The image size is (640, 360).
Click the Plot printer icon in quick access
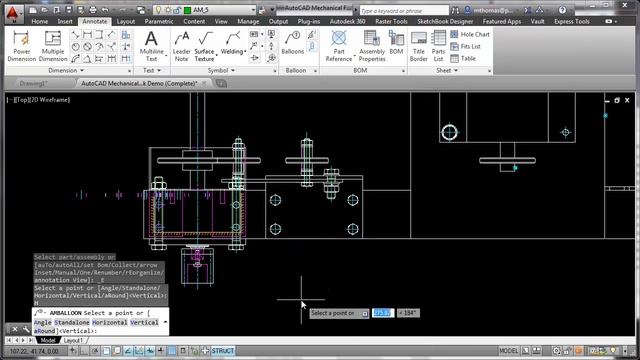click(93, 10)
